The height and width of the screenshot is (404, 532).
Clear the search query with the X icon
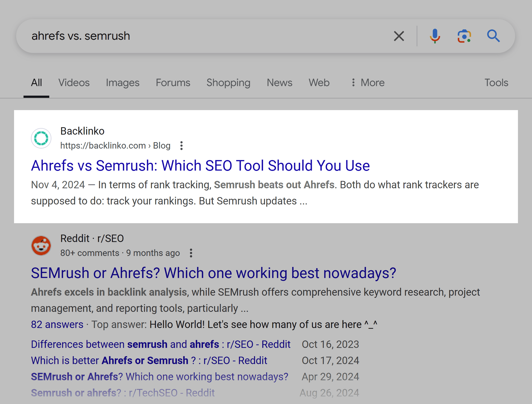click(x=399, y=36)
